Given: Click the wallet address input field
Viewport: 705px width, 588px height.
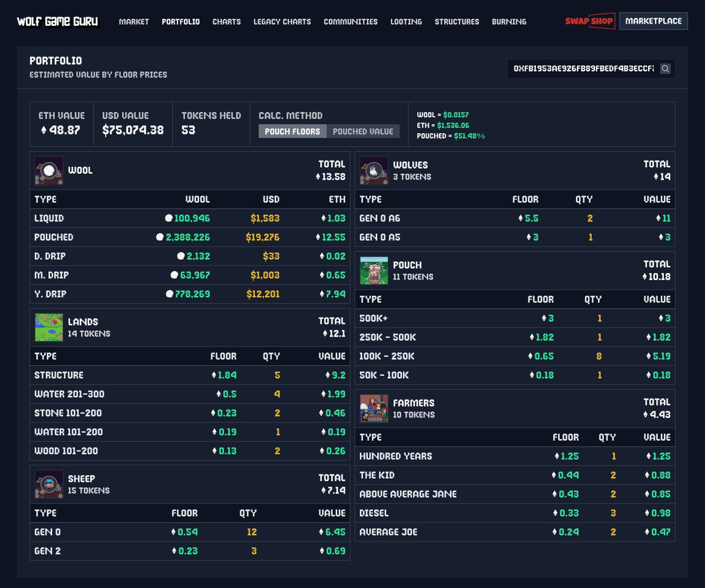Looking at the screenshot, I should pyautogui.click(x=582, y=68).
